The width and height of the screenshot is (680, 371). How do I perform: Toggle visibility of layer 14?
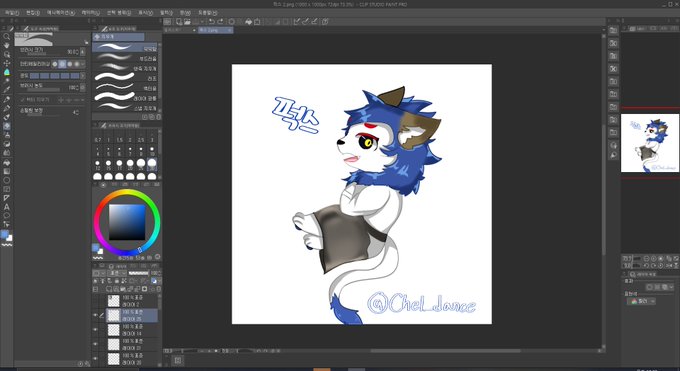[x=95, y=330]
